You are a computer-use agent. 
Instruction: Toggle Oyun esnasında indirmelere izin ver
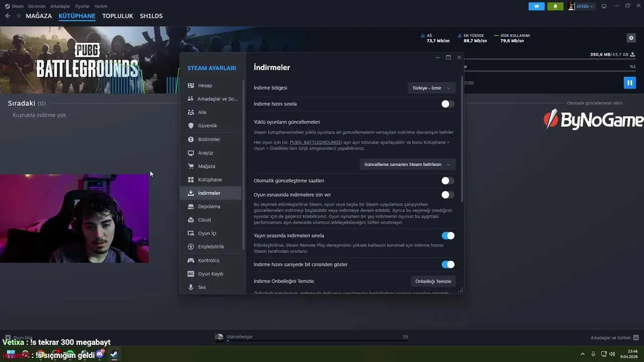[x=448, y=195]
